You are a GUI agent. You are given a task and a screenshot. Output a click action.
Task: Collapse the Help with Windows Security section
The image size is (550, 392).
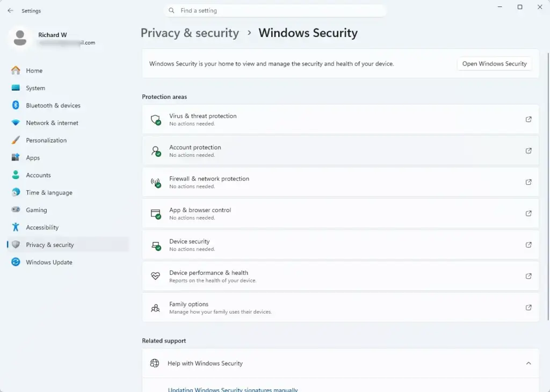(x=529, y=363)
